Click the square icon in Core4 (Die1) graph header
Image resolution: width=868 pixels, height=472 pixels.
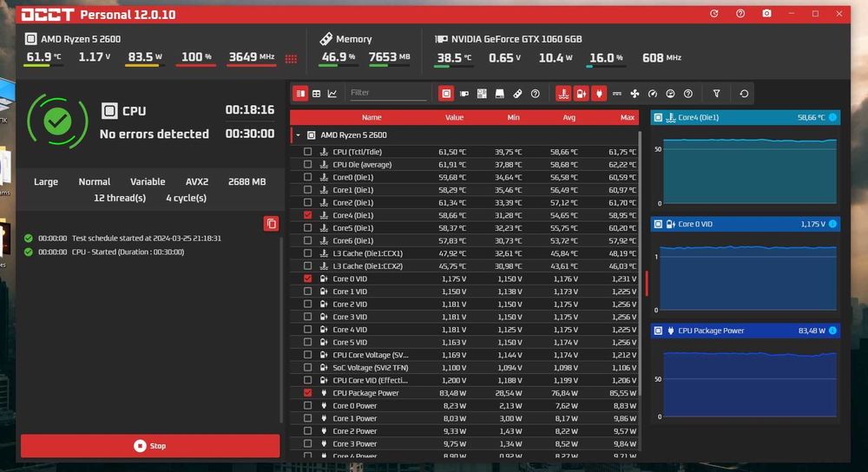(x=658, y=117)
